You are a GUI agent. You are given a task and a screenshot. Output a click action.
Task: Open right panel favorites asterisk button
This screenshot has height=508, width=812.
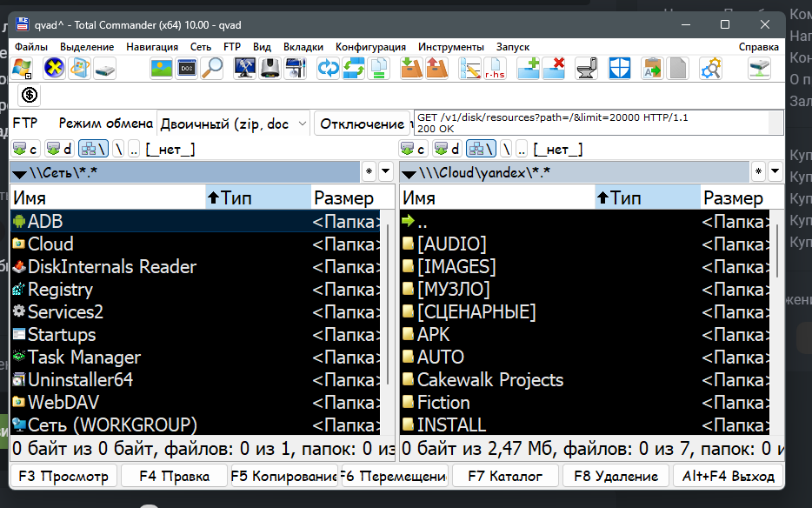tap(758, 171)
